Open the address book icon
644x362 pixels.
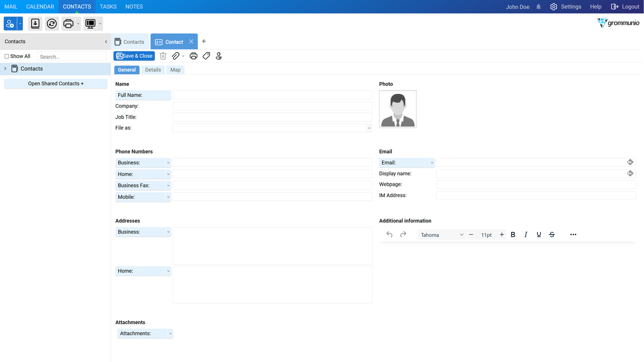(x=35, y=23)
